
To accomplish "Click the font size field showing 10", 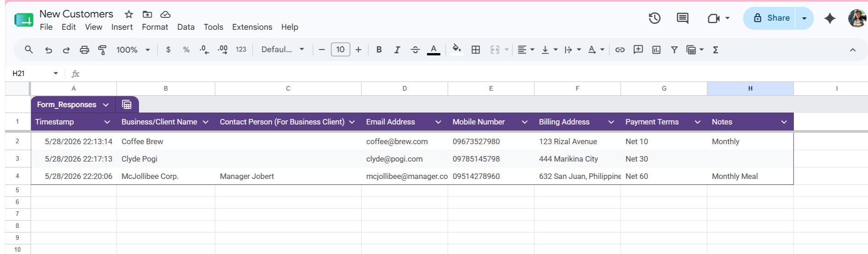I will [x=340, y=49].
